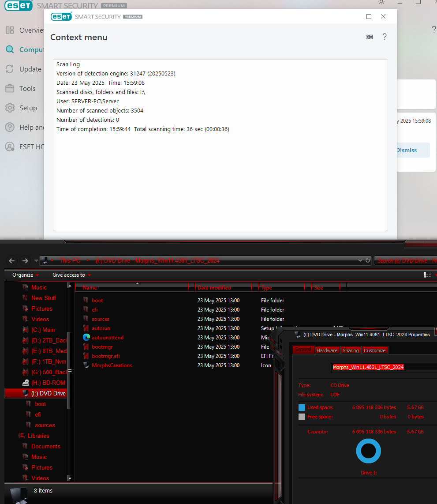Switch to the Customize tab in Properties
437x504 pixels.
click(374, 350)
